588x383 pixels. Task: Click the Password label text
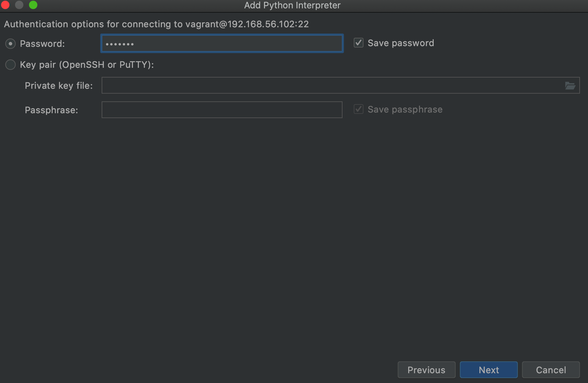pyautogui.click(x=42, y=44)
